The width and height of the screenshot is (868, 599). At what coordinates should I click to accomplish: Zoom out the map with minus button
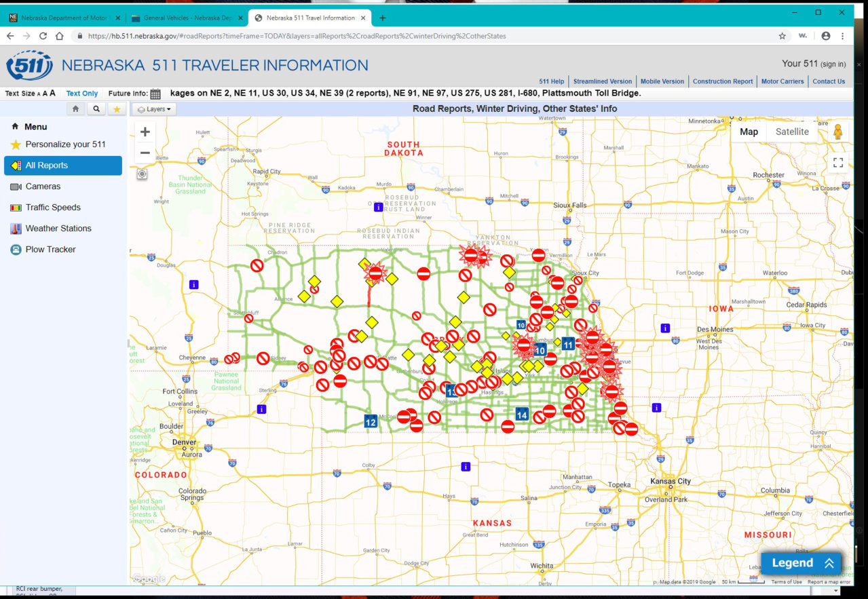[145, 153]
